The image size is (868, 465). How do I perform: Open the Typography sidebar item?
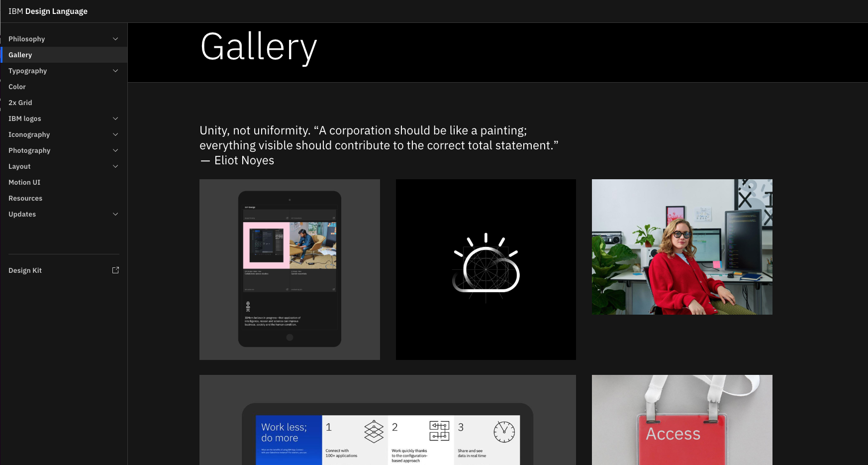tap(28, 71)
